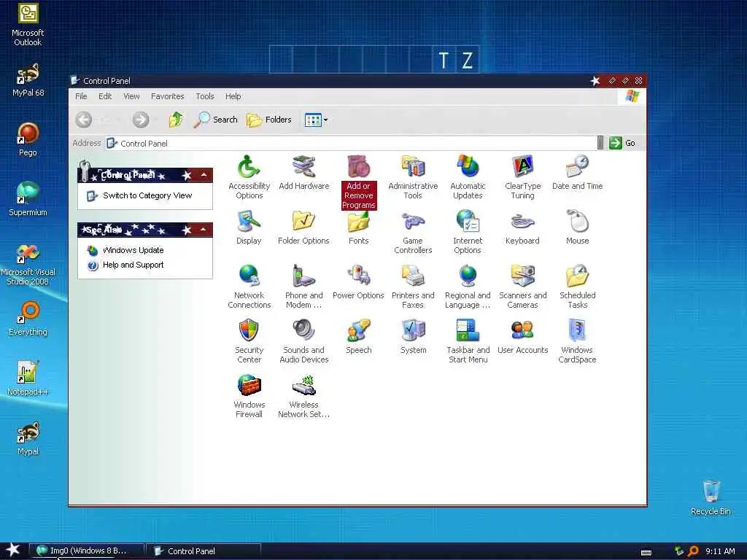Open Display settings icon

point(249,227)
